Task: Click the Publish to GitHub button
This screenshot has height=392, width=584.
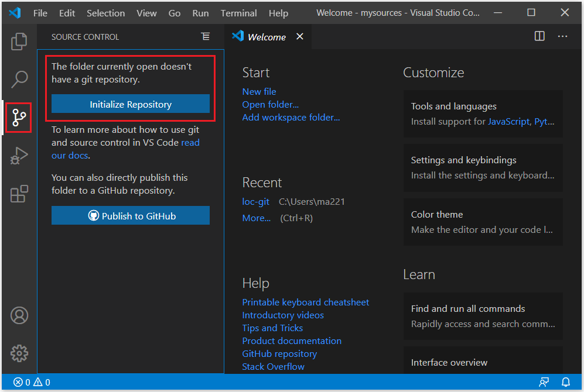Action: [131, 216]
